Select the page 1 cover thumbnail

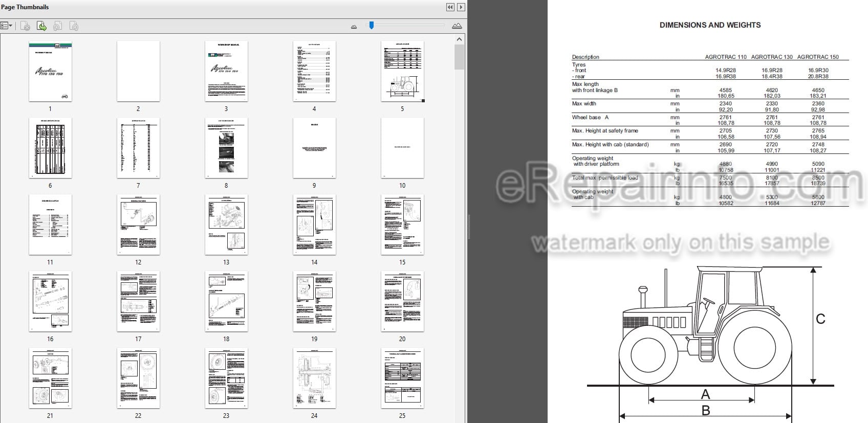tap(50, 71)
